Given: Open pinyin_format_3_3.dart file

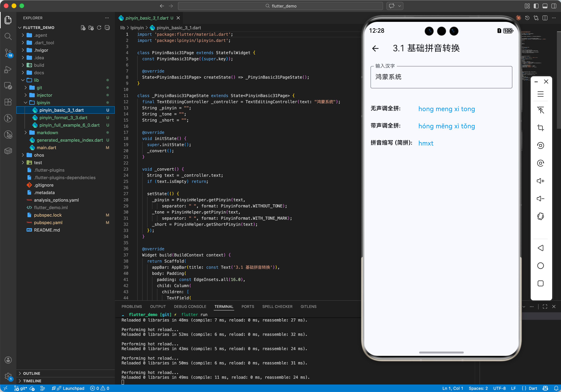Looking at the screenshot, I should 63,118.
